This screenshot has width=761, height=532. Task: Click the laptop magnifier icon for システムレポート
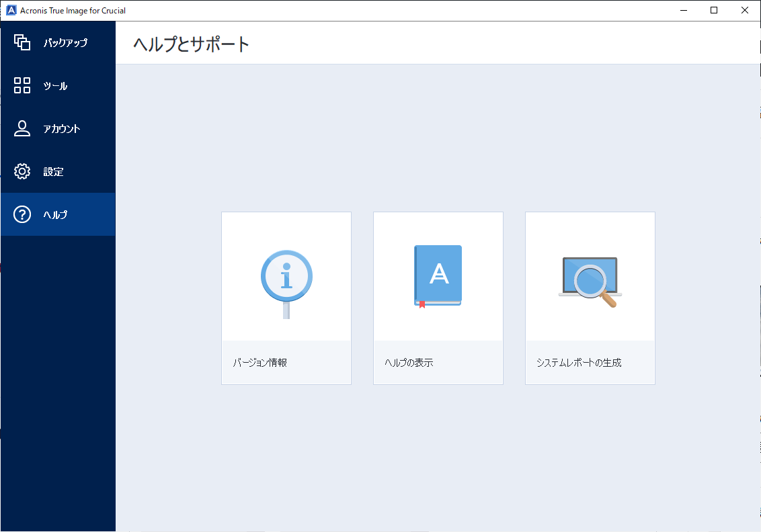click(590, 282)
